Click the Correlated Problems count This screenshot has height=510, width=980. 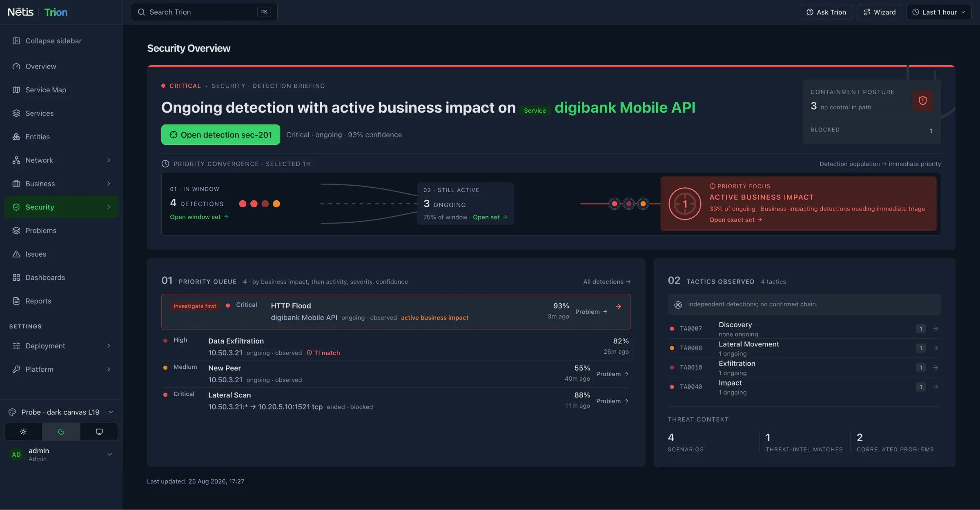click(860, 437)
